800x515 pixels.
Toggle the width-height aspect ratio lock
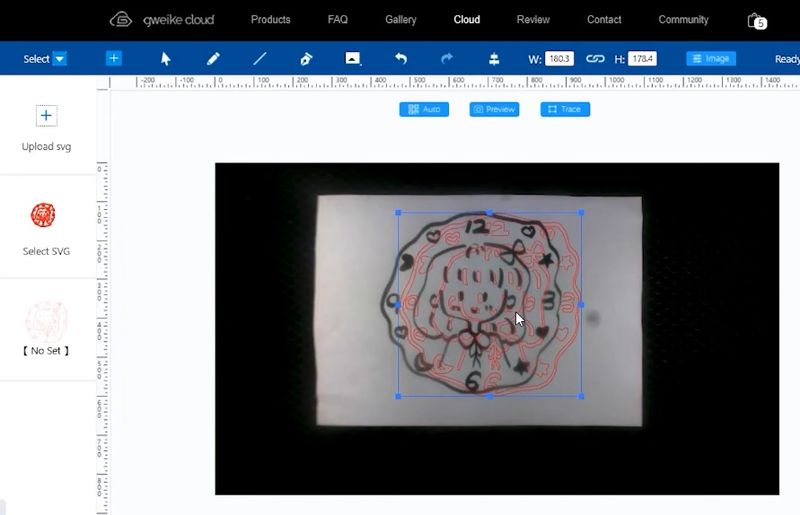[x=595, y=59]
